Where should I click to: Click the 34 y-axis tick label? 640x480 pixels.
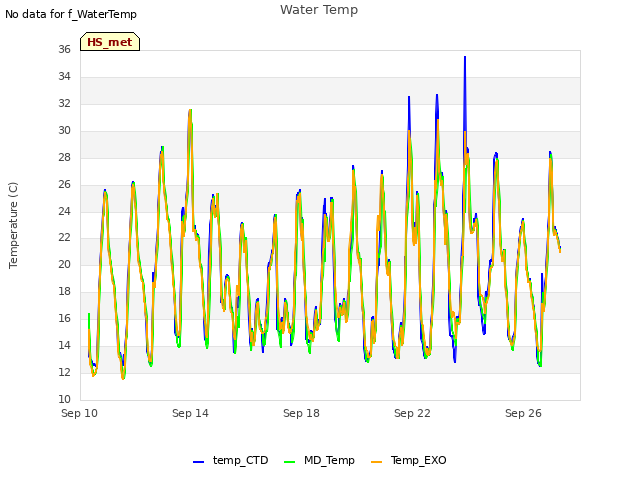64,76
